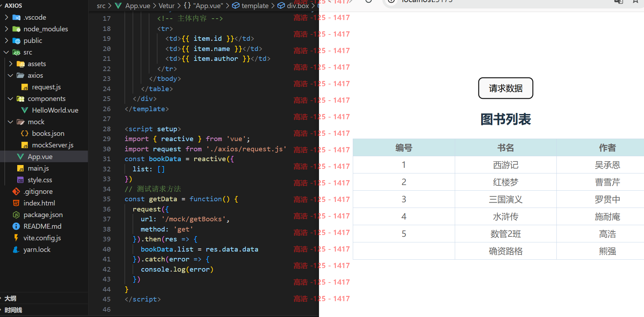This screenshot has width=644, height=317.
Task: Expand the node_modules folder chevron
Action: click(6, 29)
